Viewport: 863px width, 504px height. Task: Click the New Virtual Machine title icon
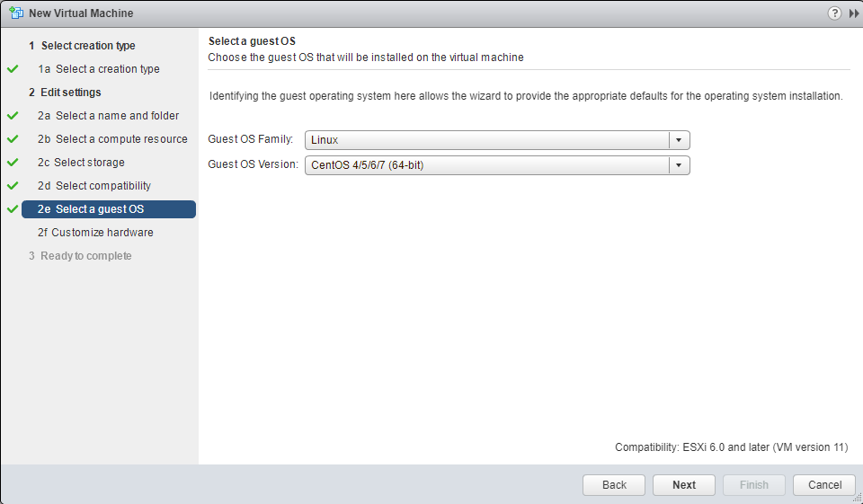tap(16, 13)
